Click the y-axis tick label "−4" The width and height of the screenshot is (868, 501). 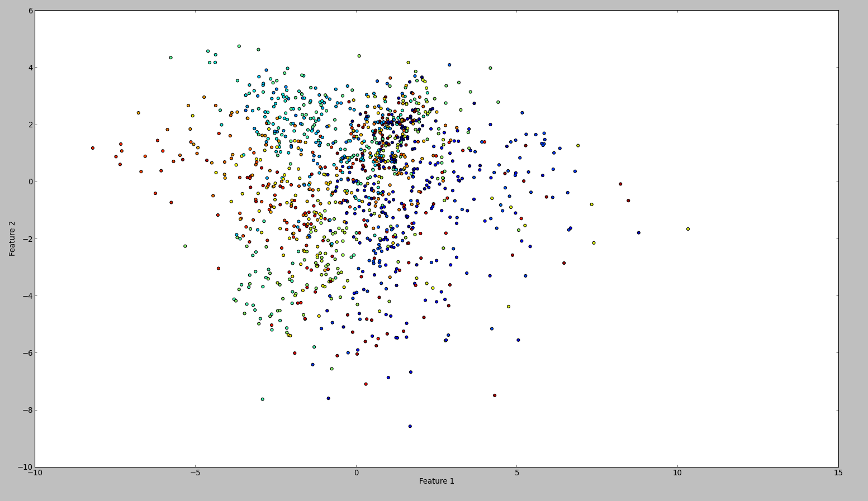pos(27,296)
